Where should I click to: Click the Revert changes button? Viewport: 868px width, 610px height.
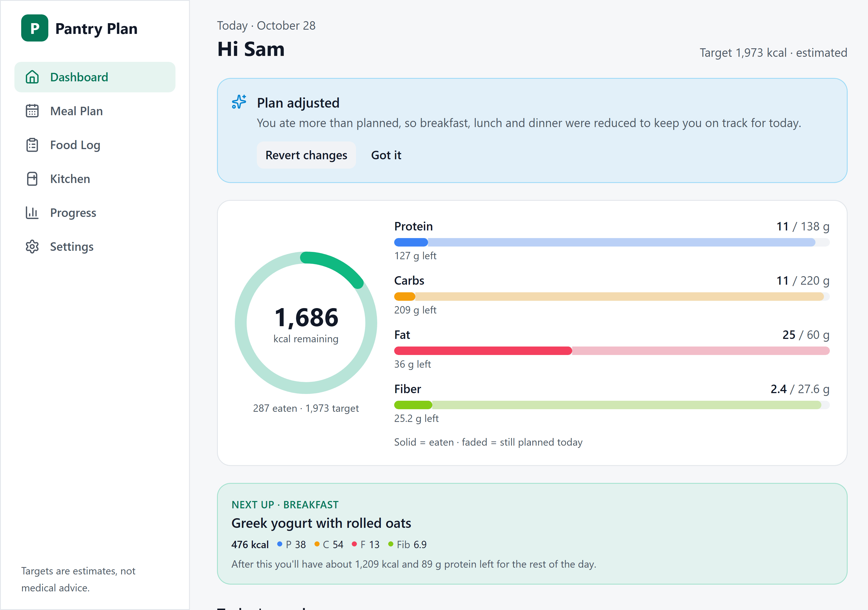[x=306, y=155]
